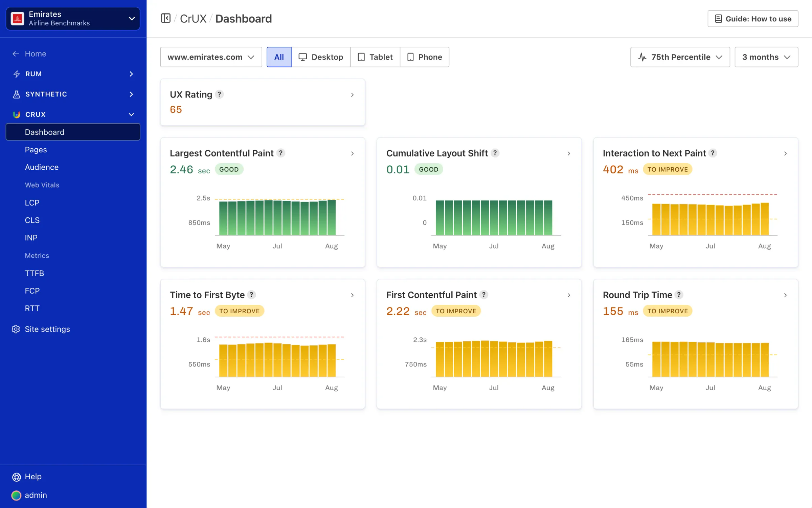This screenshot has height=508, width=812.
Task: Click the Emirates logo icon
Action: [18, 19]
